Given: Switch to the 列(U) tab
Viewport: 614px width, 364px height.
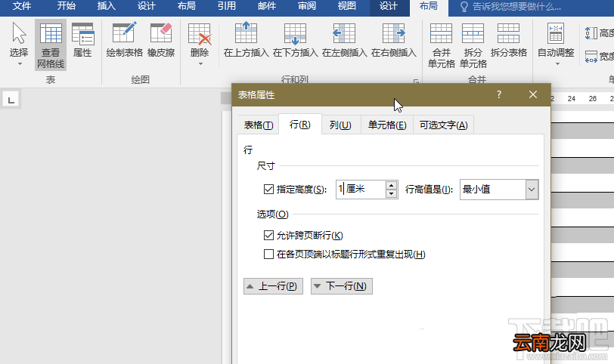Looking at the screenshot, I should (x=340, y=125).
